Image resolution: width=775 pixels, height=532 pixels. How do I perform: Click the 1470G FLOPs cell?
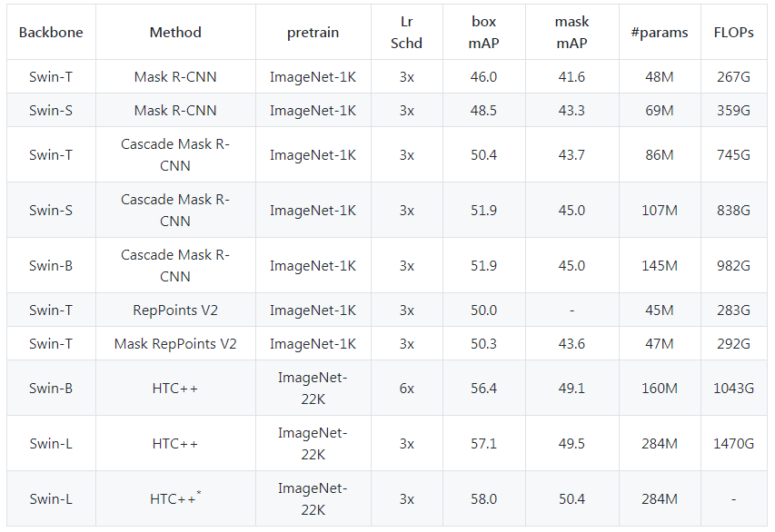pos(733,444)
